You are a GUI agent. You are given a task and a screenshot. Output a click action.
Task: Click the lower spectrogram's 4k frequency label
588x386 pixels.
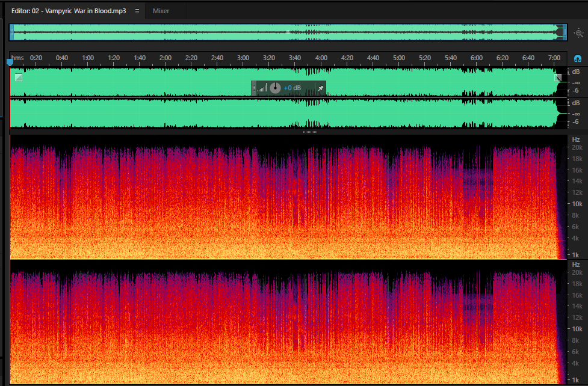click(x=575, y=363)
